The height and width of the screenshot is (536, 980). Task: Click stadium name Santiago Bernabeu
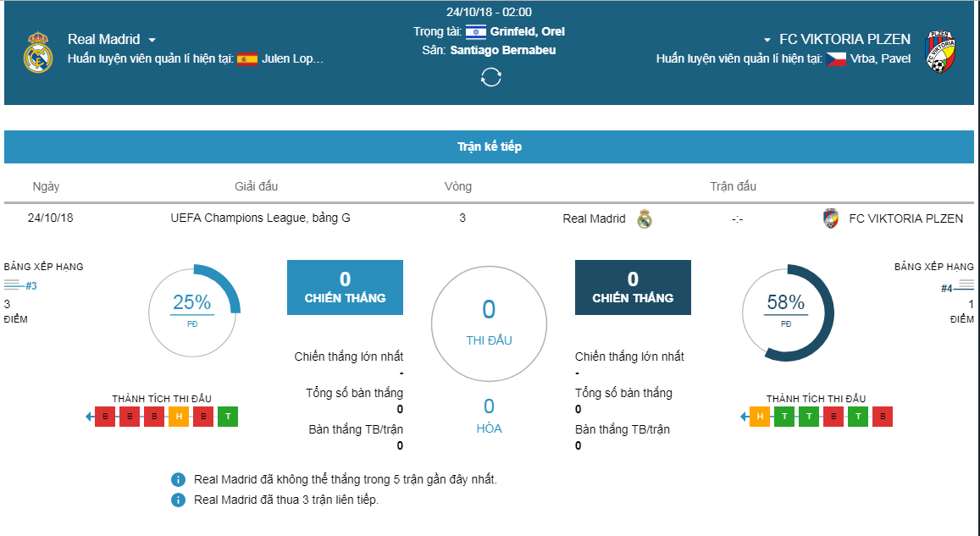click(503, 50)
